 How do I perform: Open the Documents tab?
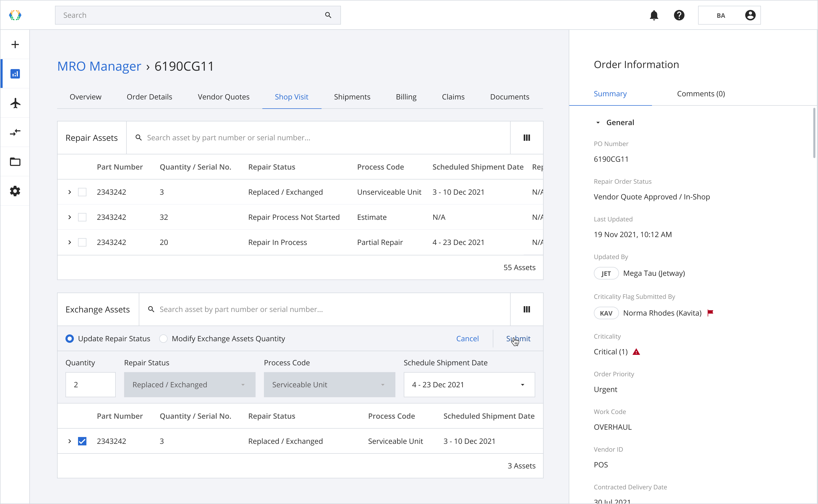click(510, 97)
